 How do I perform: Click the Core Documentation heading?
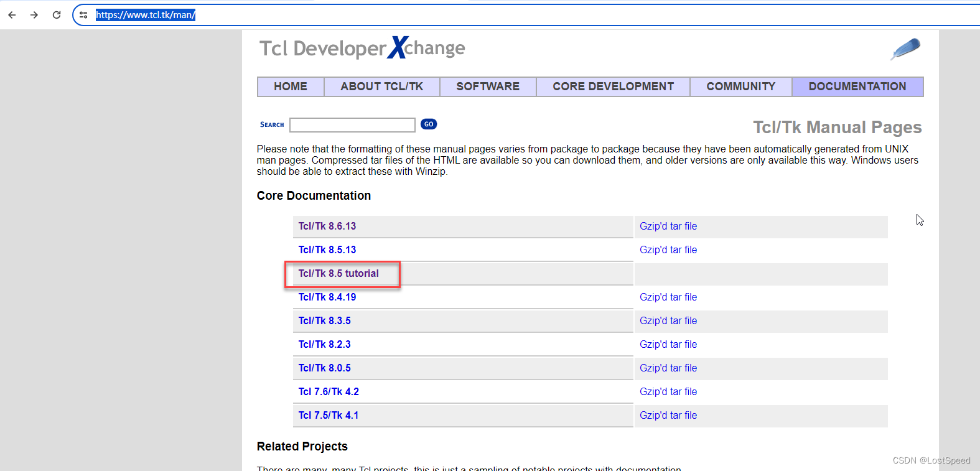(314, 196)
